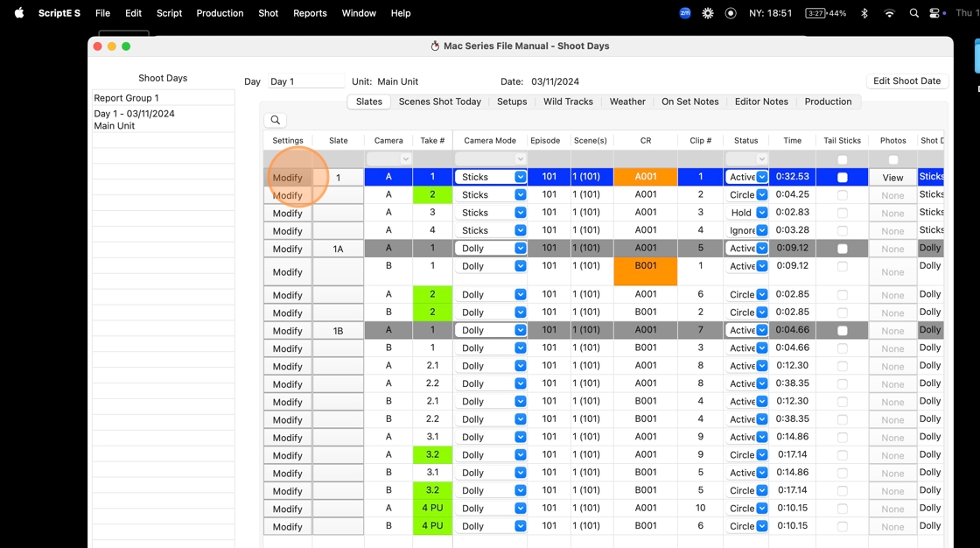This screenshot has height=548, width=980.
Task: Click the 03/11/2024 date value
Action: point(555,82)
